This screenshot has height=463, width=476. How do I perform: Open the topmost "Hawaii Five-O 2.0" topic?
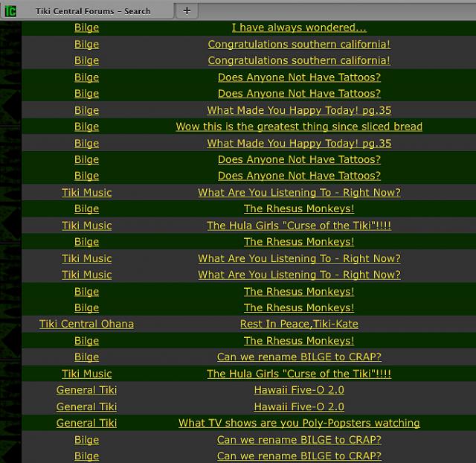click(299, 389)
